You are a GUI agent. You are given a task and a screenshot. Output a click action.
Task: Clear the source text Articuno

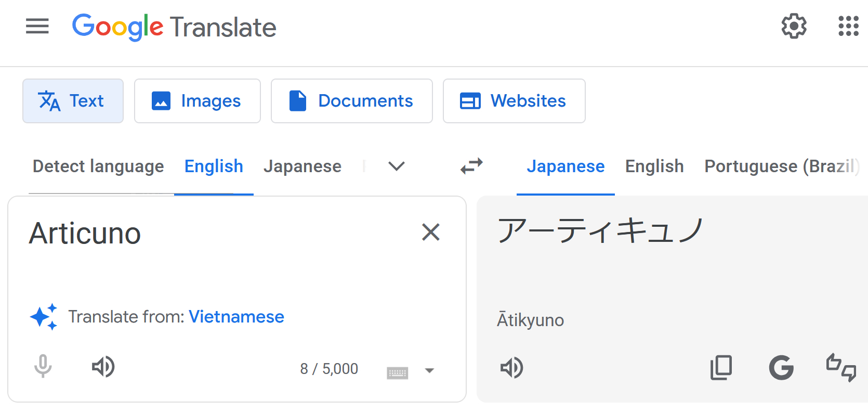point(431,232)
